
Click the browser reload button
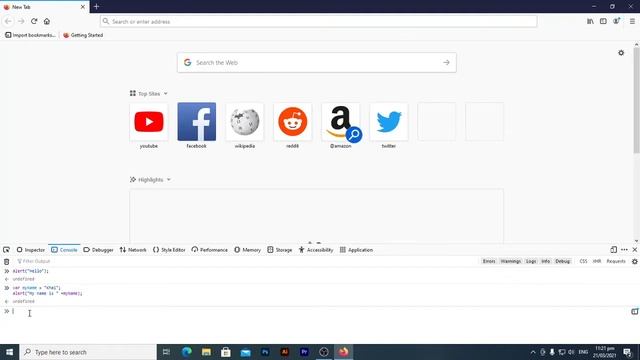pyautogui.click(x=34, y=21)
